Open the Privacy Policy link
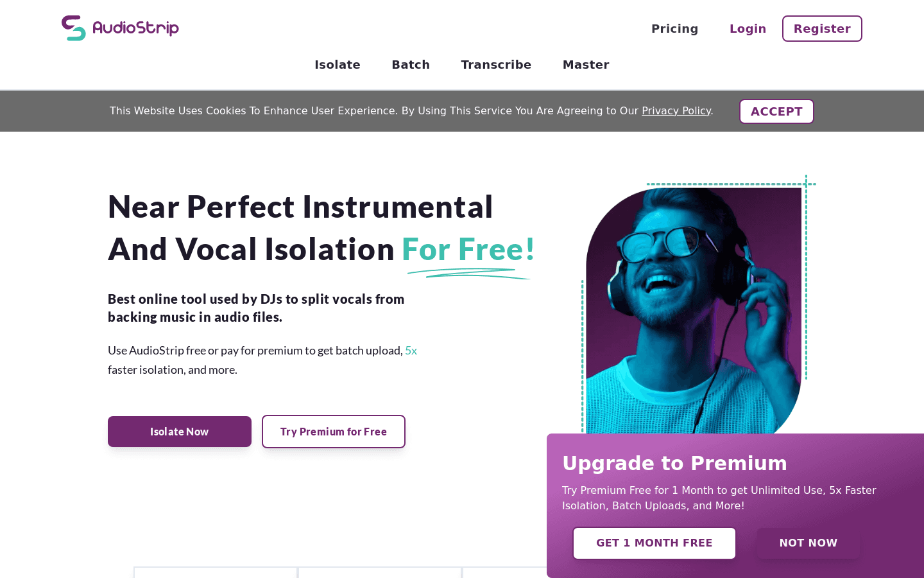This screenshot has width=924, height=578. click(x=676, y=110)
